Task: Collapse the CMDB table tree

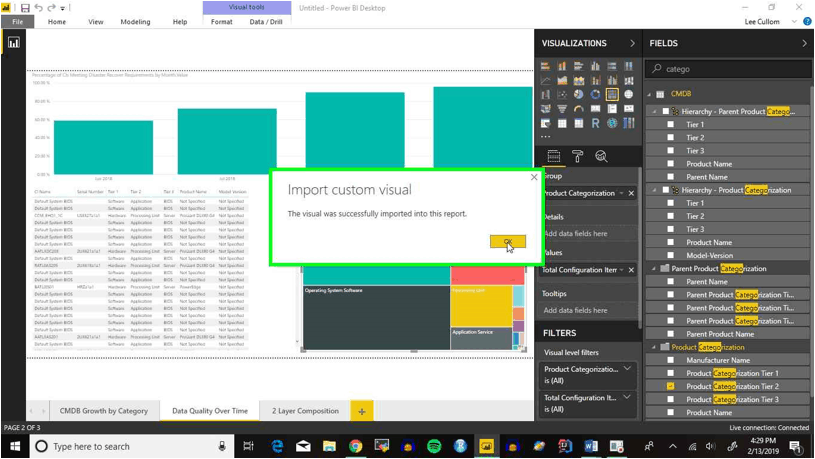Action: [x=649, y=94]
